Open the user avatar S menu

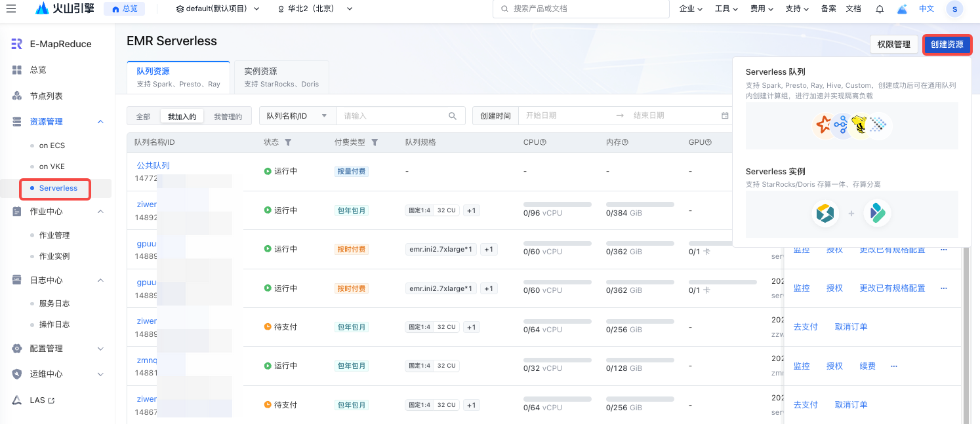point(954,9)
